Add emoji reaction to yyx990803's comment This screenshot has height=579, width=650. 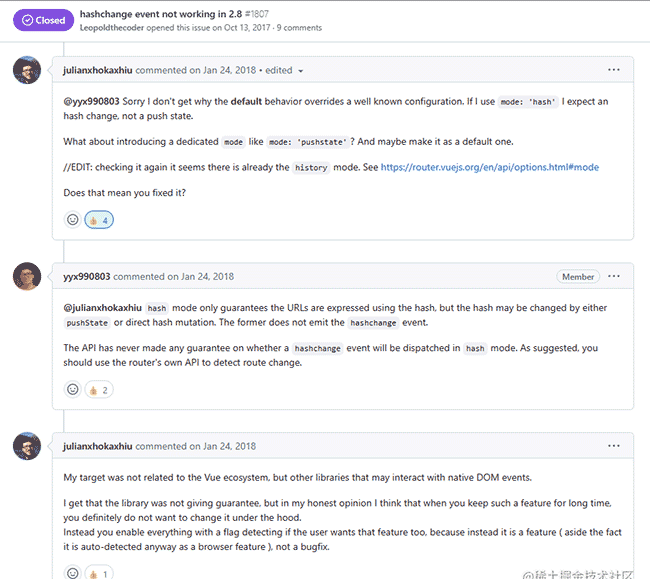click(x=73, y=390)
